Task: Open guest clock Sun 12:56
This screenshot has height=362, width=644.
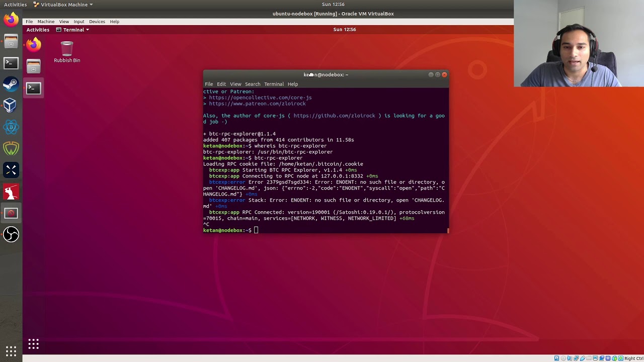Action: [345, 30]
